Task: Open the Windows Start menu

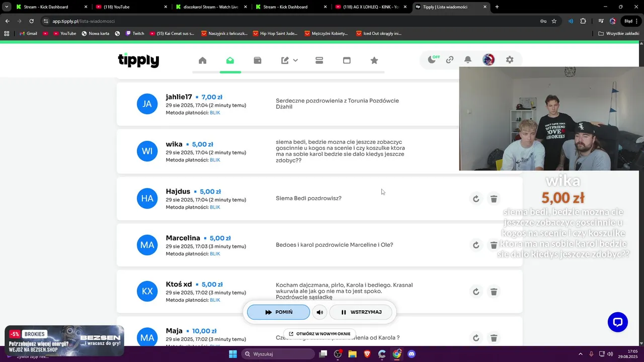Action: coord(233,354)
